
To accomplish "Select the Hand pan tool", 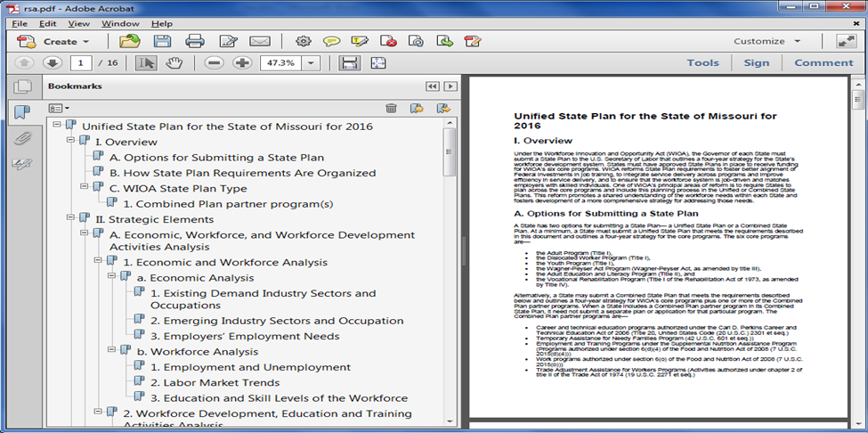I will (x=174, y=63).
